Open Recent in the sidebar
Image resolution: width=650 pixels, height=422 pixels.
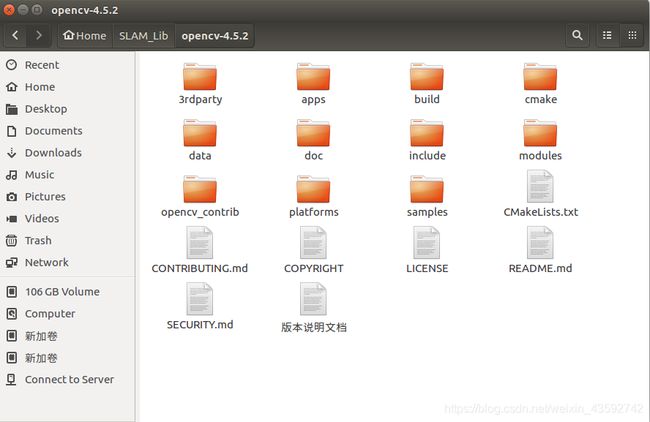tap(67, 65)
